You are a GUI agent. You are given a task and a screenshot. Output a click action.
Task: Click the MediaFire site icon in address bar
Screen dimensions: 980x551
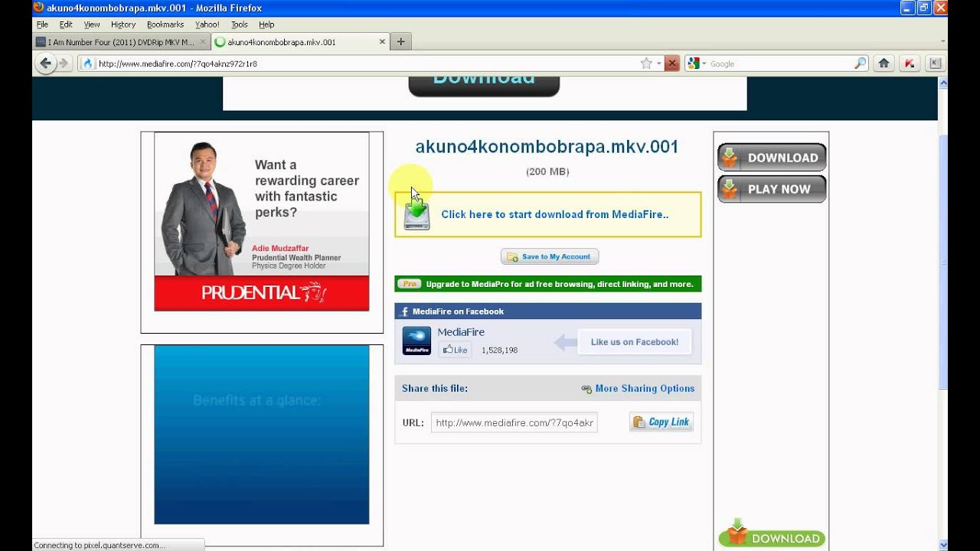point(87,64)
